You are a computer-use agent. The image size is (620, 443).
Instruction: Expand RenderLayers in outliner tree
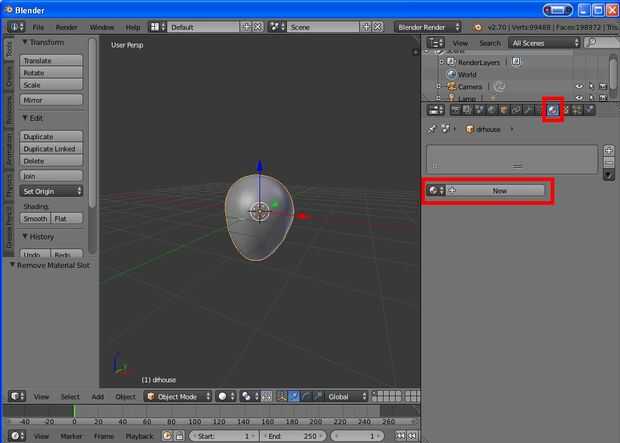442,62
